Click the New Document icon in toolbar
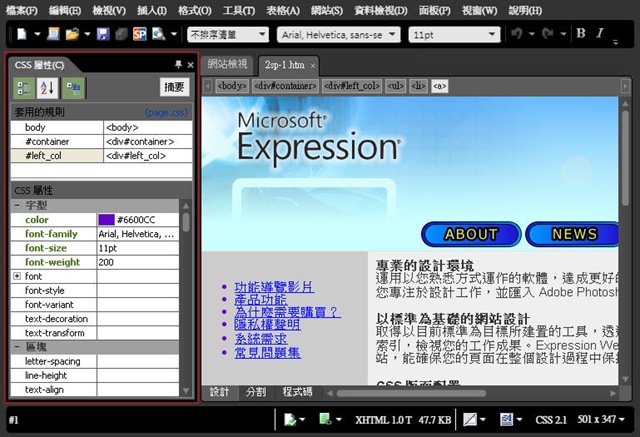 coord(22,34)
